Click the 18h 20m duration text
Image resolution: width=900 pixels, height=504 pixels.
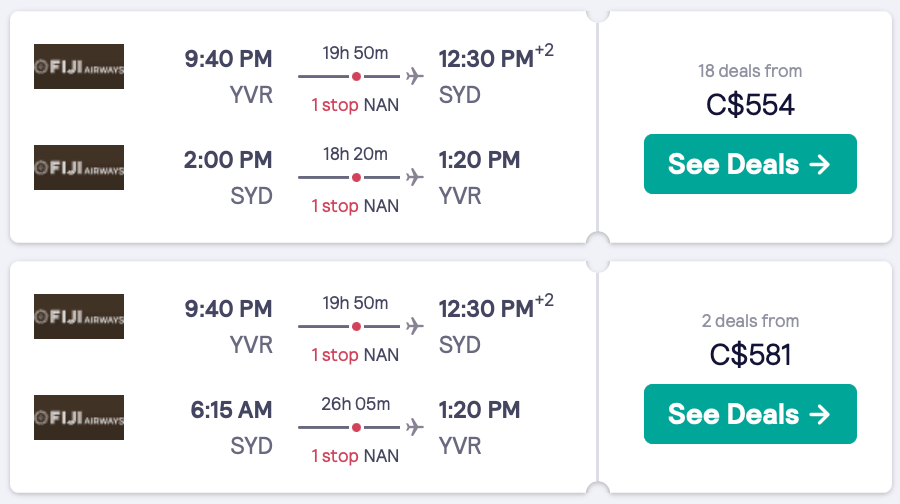pos(355,153)
